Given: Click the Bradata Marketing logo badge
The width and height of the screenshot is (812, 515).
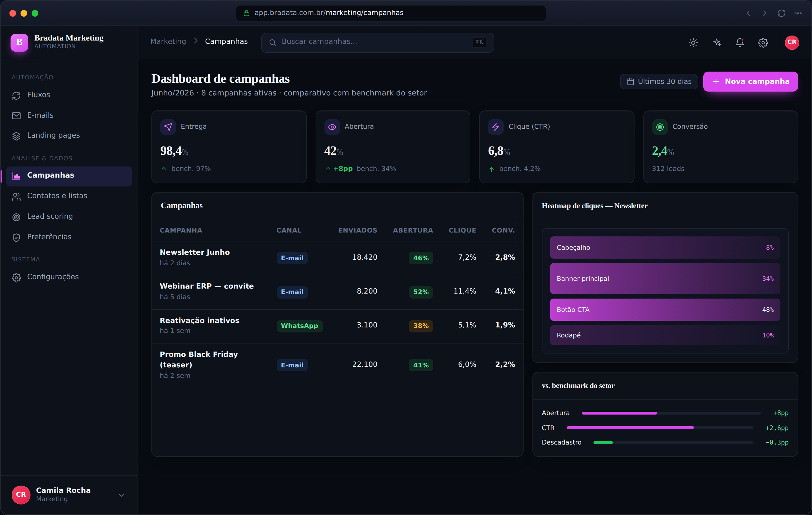Looking at the screenshot, I should [x=19, y=42].
